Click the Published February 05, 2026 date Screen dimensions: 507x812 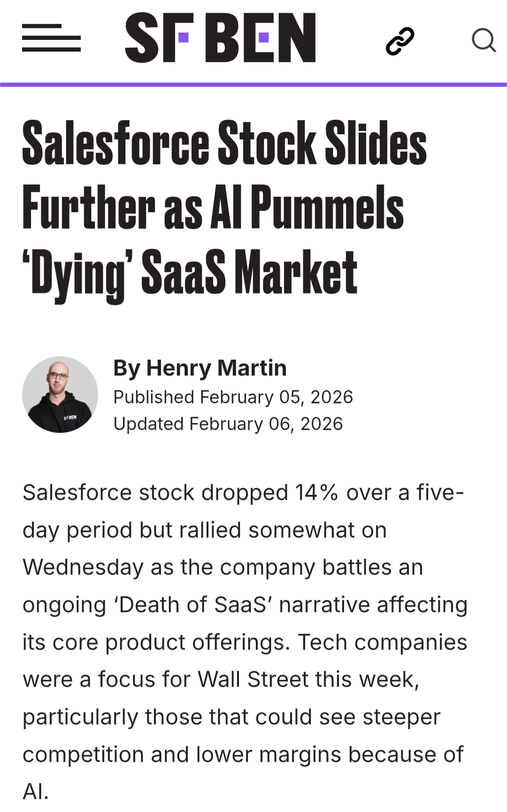pos(233,397)
